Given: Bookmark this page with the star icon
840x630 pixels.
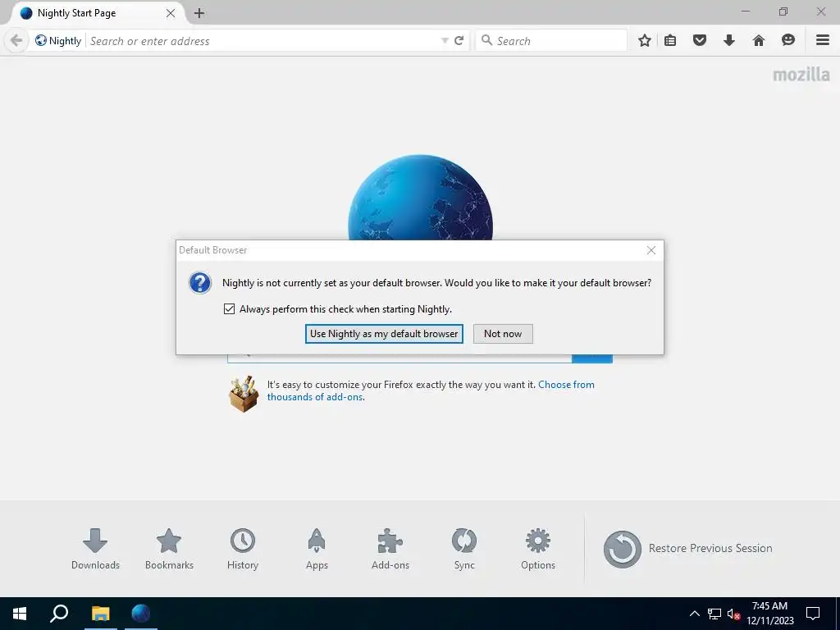Looking at the screenshot, I should [x=645, y=41].
